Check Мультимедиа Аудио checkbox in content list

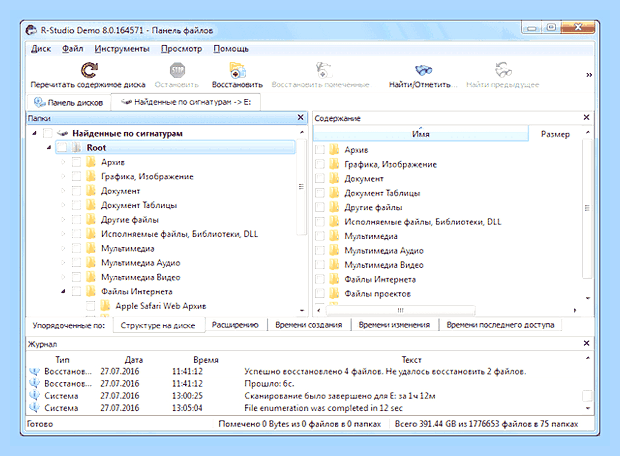(x=320, y=250)
